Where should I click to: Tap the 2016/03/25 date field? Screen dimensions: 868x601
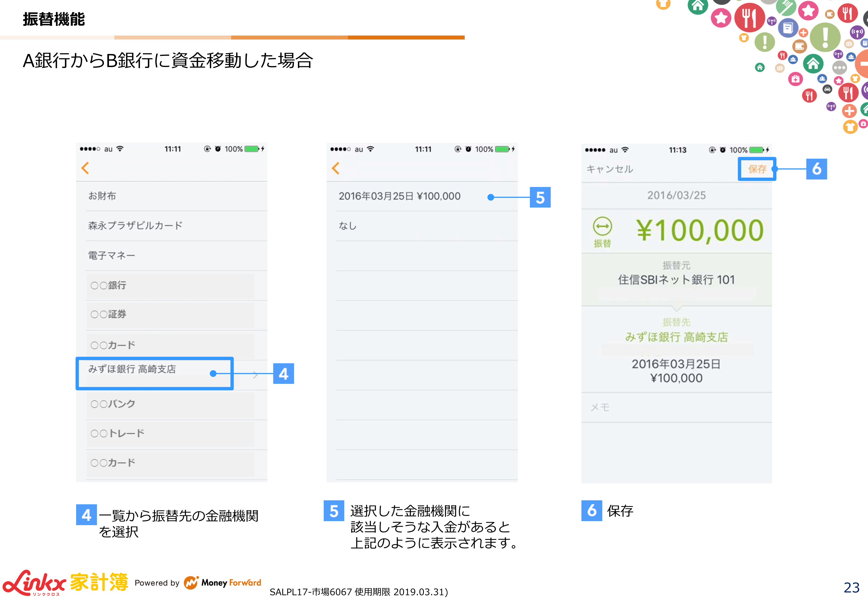click(676, 196)
